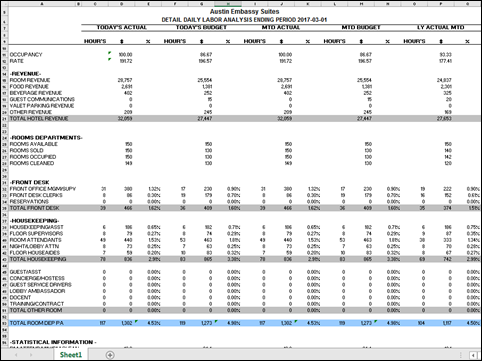The height and width of the screenshot is (361, 482).
Task: Select the column A header
Action: tap(42, 4)
